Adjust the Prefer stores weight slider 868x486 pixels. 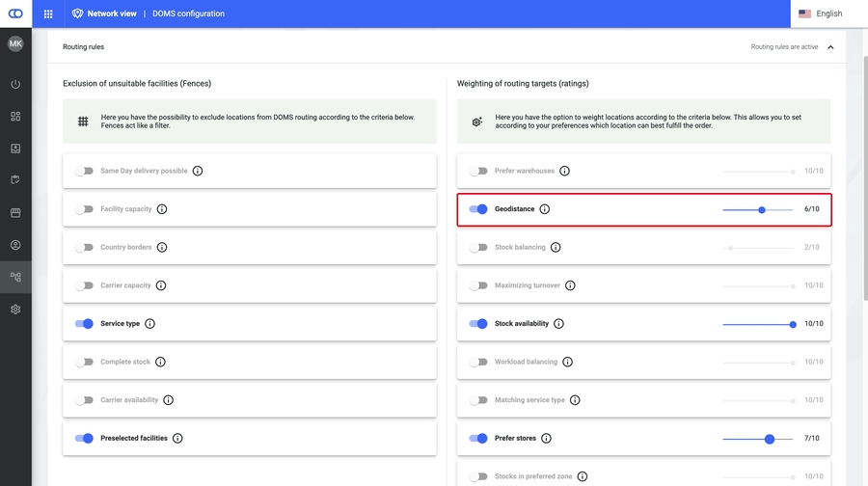tap(770, 439)
